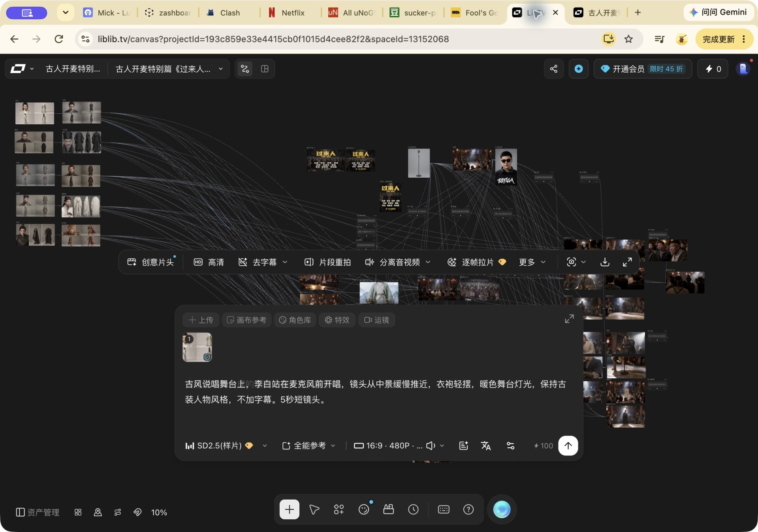Click the 片段重拍 button
This screenshot has width=758, height=532.
tap(327, 262)
